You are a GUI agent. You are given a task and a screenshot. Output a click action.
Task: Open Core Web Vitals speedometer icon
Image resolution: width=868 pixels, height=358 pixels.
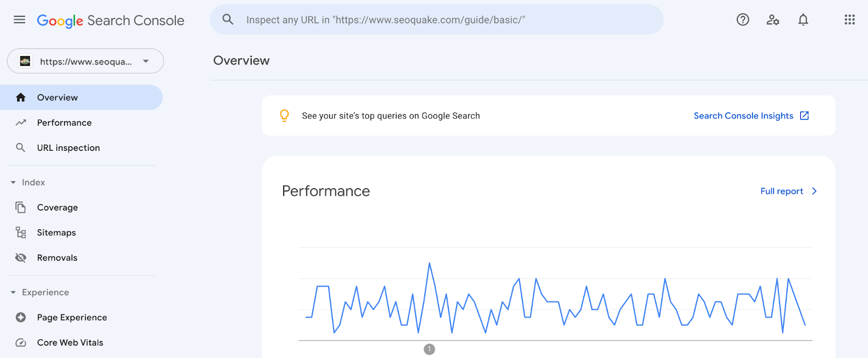pyautogui.click(x=20, y=342)
